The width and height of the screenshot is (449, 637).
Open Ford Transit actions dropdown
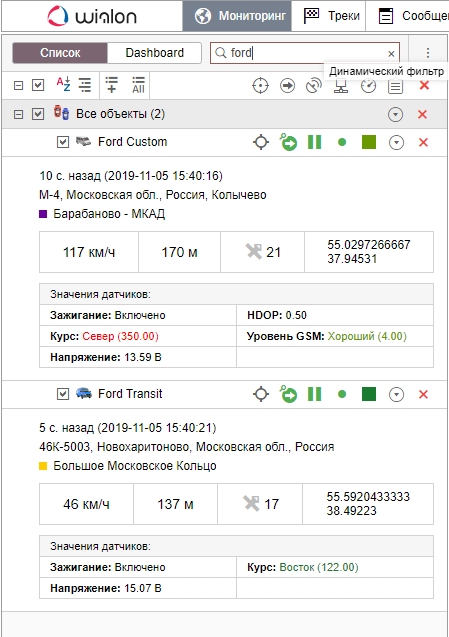[396, 394]
